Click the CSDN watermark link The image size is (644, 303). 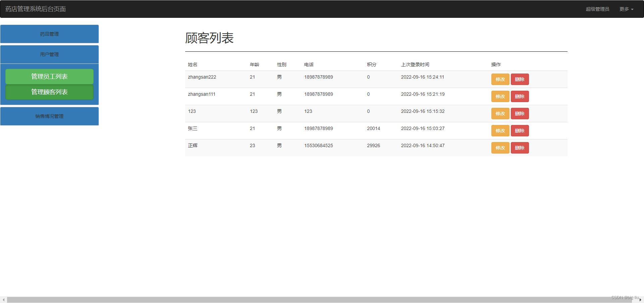click(x=626, y=297)
